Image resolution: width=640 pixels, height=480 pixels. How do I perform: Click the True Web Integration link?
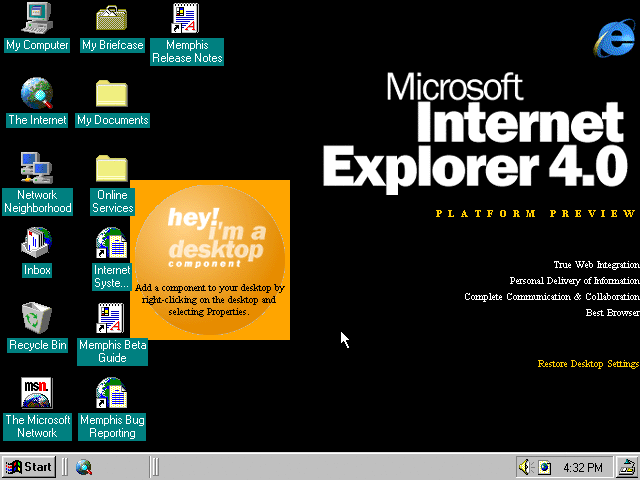596,264
